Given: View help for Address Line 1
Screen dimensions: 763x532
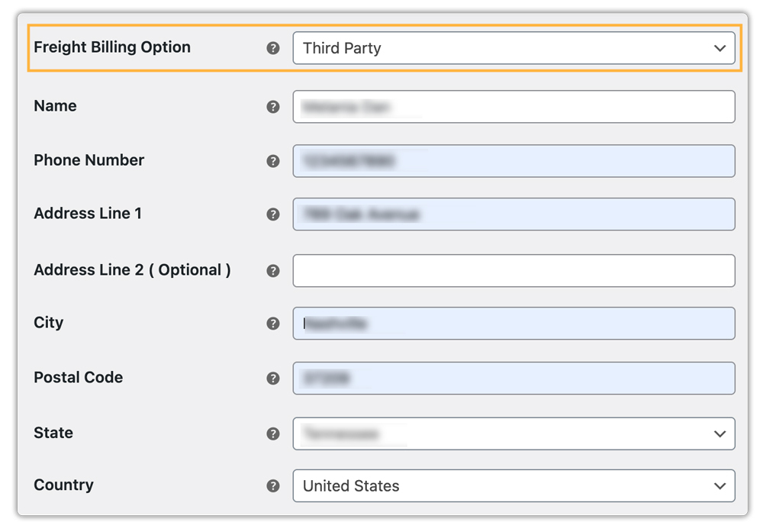Looking at the screenshot, I should click(273, 214).
